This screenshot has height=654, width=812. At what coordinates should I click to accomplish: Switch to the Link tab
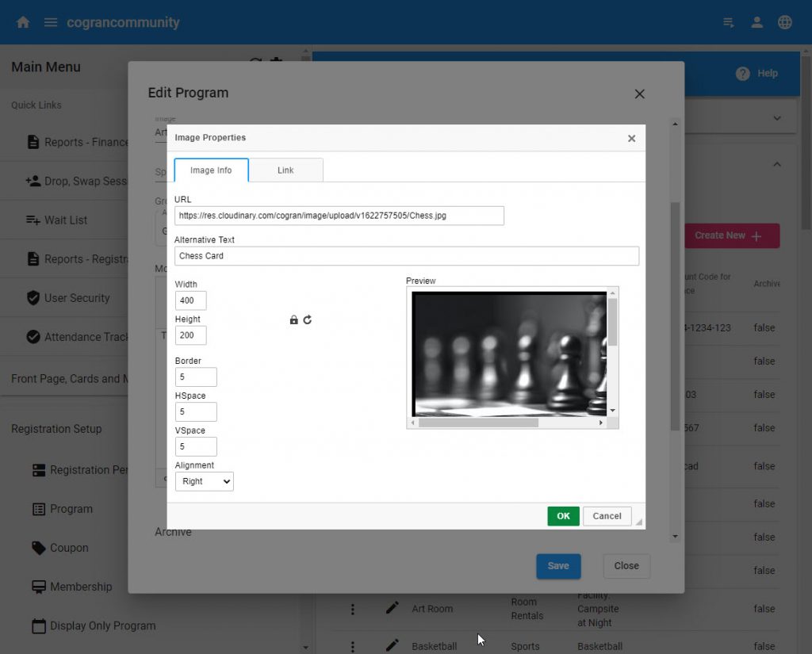tap(285, 170)
